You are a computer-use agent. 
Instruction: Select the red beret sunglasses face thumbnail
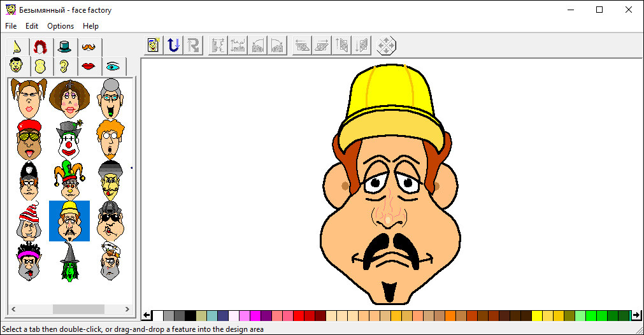click(x=29, y=139)
